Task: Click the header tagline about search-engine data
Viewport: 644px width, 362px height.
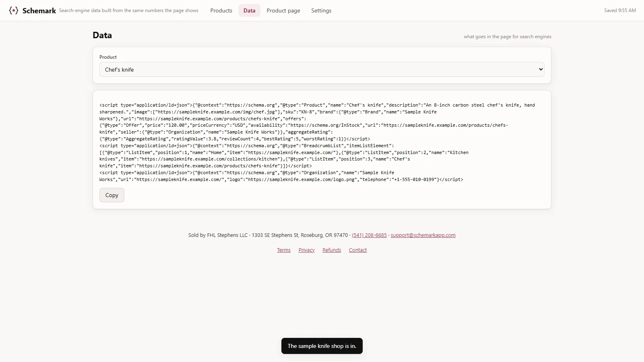Action: pyautogui.click(x=129, y=10)
